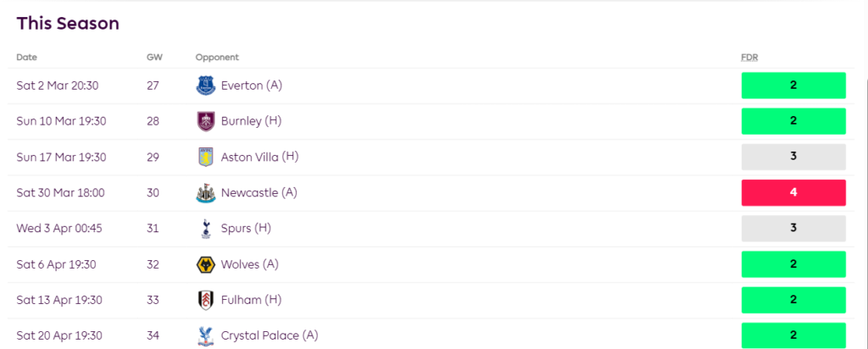The width and height of the screenshot is (868, 349).
Task: Click the Date column header
Action: 27,58
